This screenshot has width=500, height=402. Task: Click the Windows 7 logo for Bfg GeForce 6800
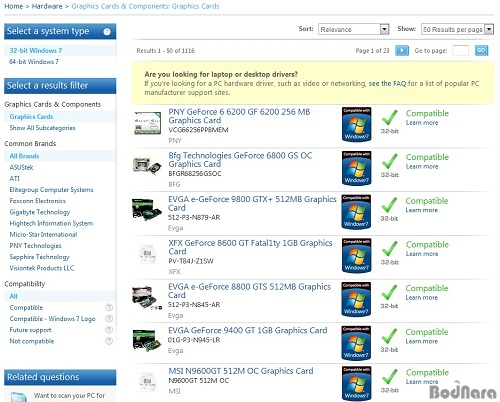point(356,168)
